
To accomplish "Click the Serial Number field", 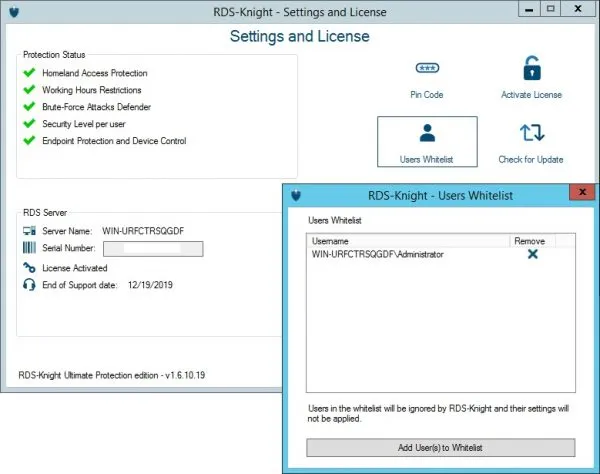I will click(153, 249).
